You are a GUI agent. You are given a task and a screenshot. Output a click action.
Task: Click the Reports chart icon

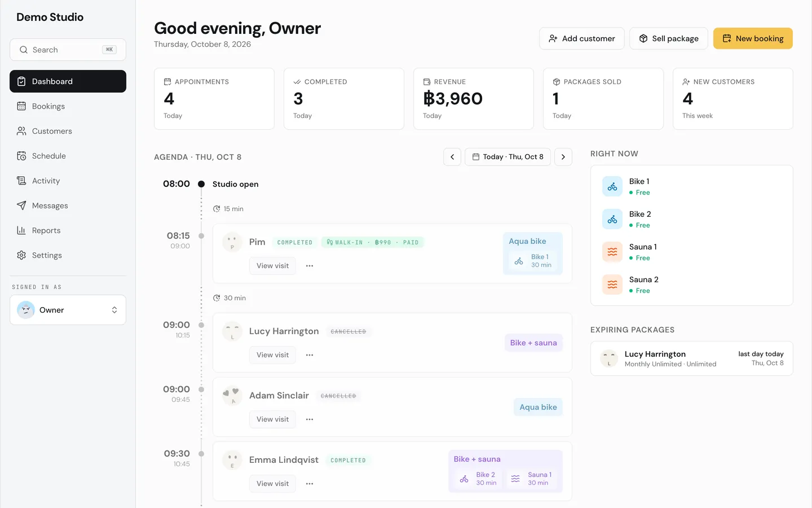(x=21, y=230)
